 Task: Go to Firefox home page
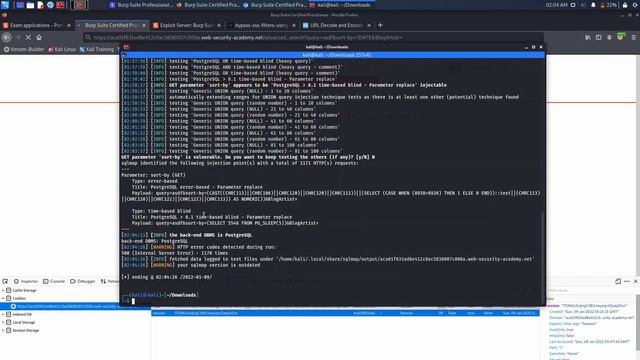tap(39, 37)
